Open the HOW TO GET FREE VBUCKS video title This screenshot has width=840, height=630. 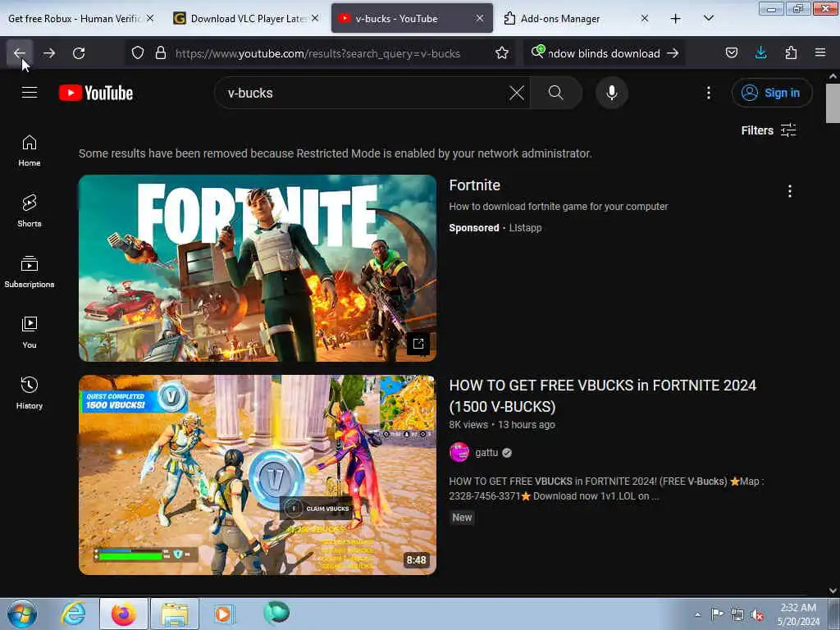pos(603,396)
